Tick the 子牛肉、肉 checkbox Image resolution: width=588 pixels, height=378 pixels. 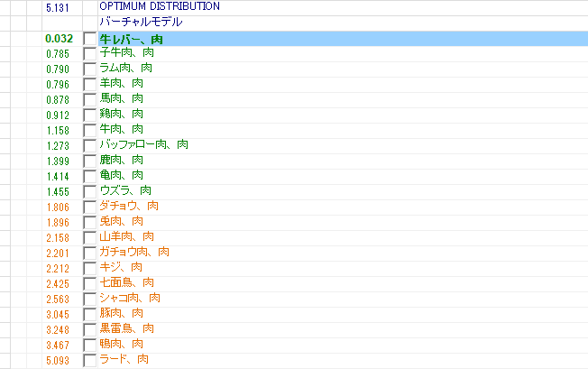click(89, 54)
